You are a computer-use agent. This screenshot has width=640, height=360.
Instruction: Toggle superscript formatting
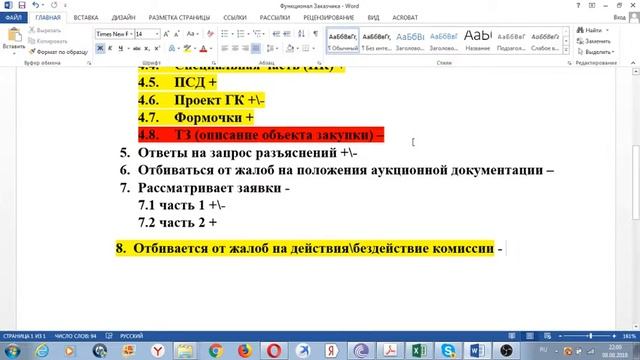pos(157,48)
